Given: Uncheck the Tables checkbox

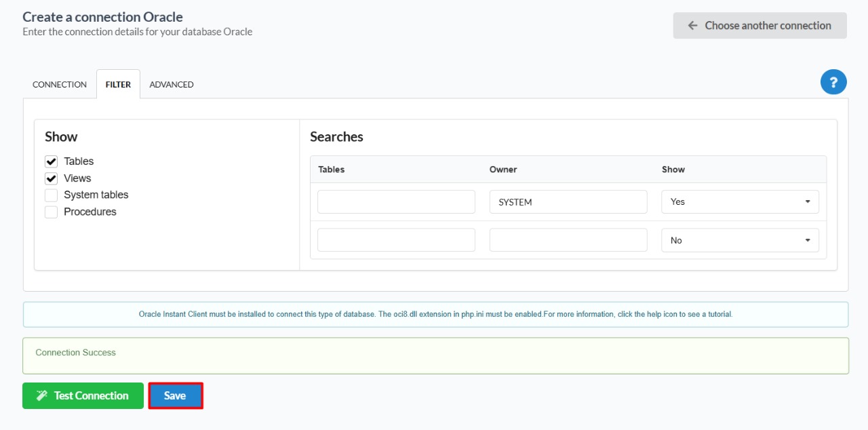Looking at the screenshot, I should [x=52, y=161].
